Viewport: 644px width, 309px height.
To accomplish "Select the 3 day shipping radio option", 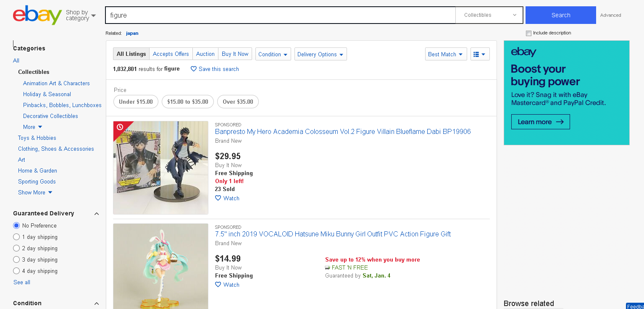I will (x=16, y=259).
